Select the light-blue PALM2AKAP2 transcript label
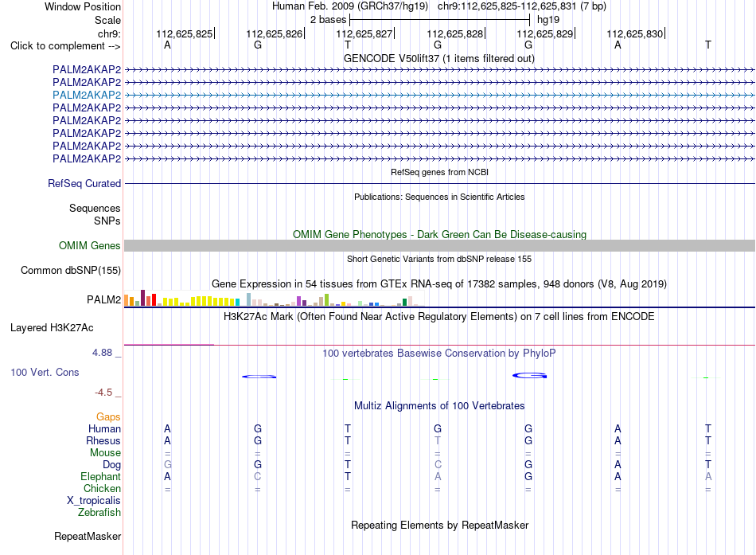 tap(87, 95)
